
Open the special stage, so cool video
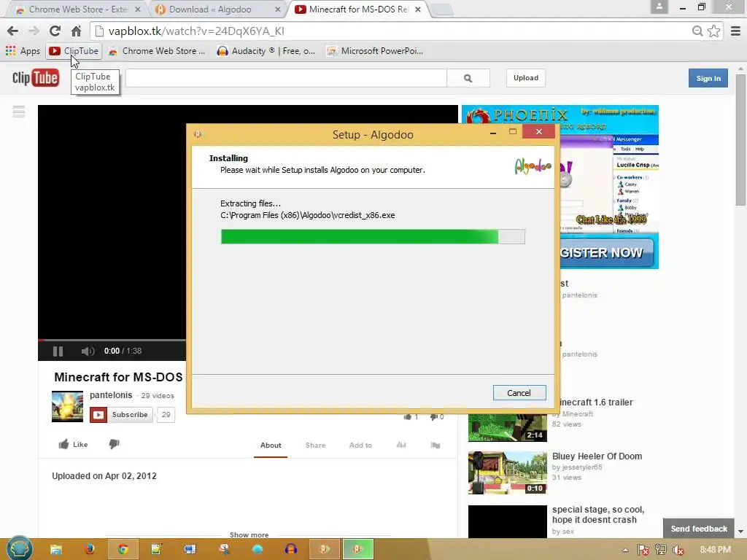click(598, 515)
